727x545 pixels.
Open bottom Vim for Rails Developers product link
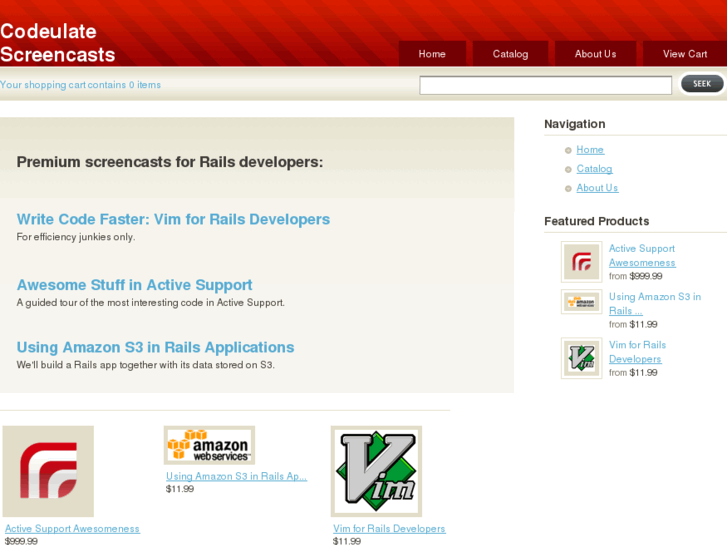point(389,529)
